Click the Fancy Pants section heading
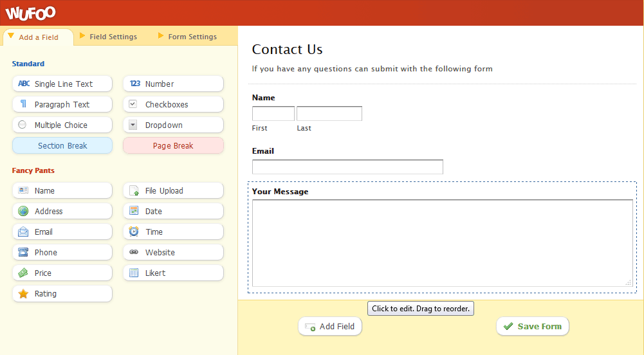The width and height of the screenshot is (644, 355). coord(33,170)
